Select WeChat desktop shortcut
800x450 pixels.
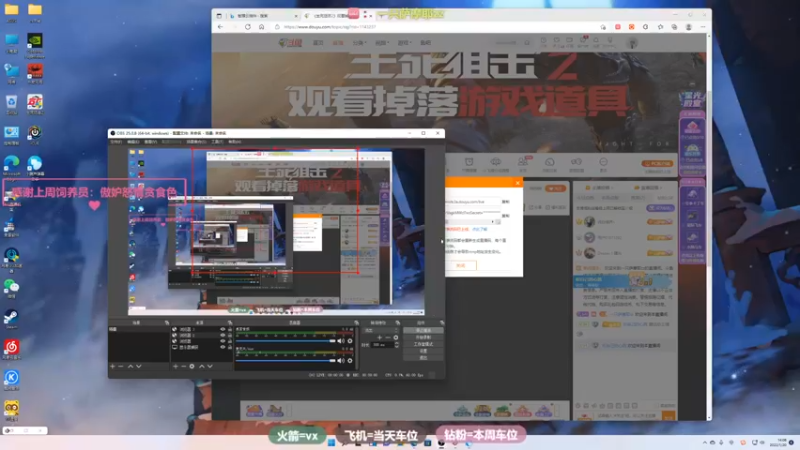tap(11, 288)
